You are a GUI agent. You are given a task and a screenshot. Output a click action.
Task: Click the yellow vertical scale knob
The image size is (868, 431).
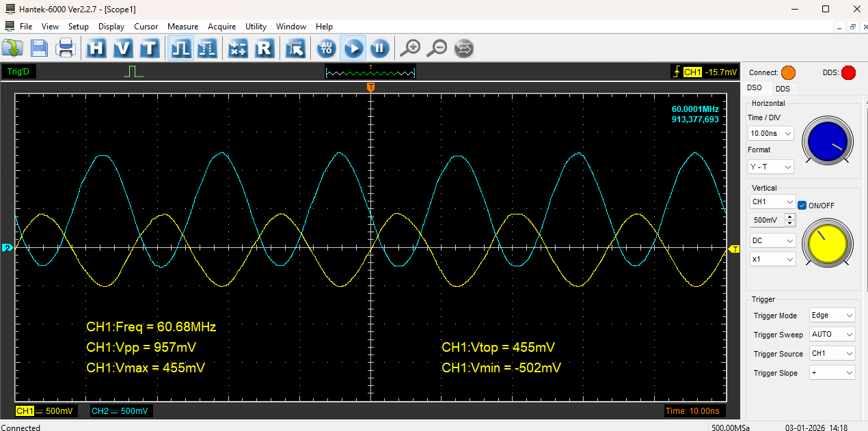tap(827, 242)
